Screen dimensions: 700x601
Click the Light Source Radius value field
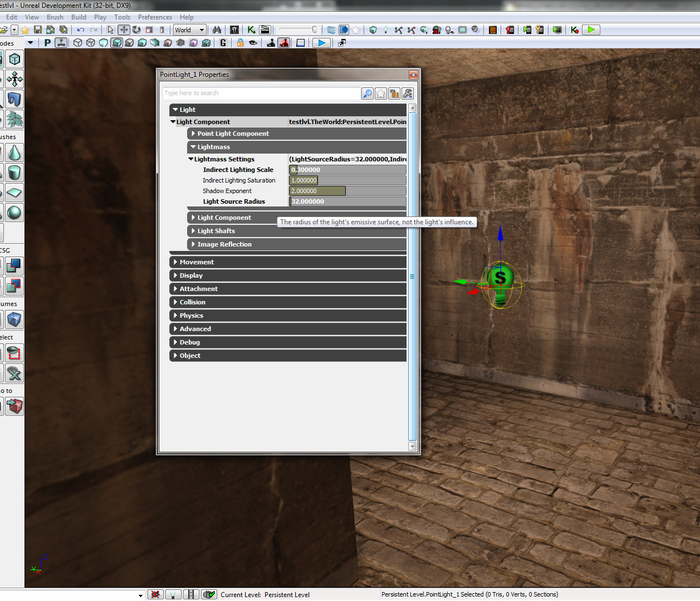(x=347, y=201)
